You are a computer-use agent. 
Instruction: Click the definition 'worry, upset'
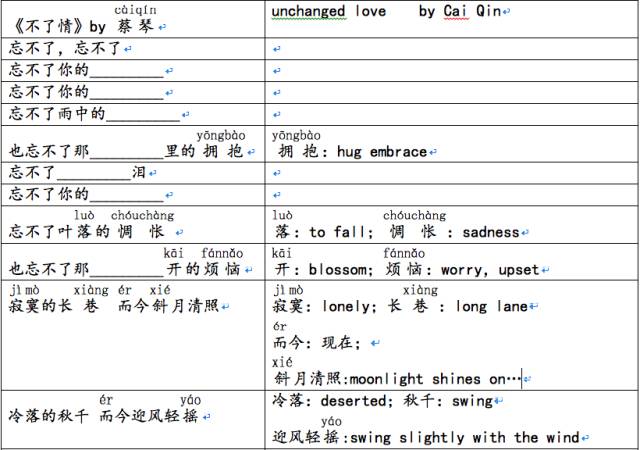(490, 270)
